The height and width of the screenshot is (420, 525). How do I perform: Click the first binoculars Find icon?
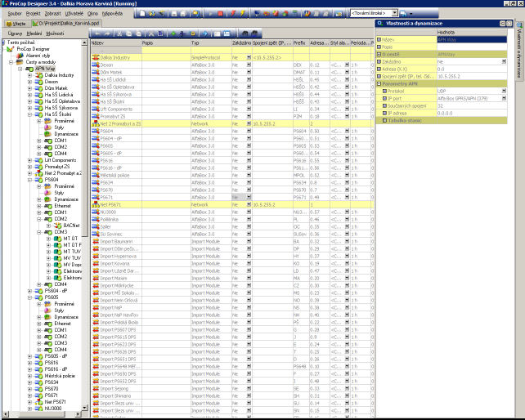(x=245, y=34)
